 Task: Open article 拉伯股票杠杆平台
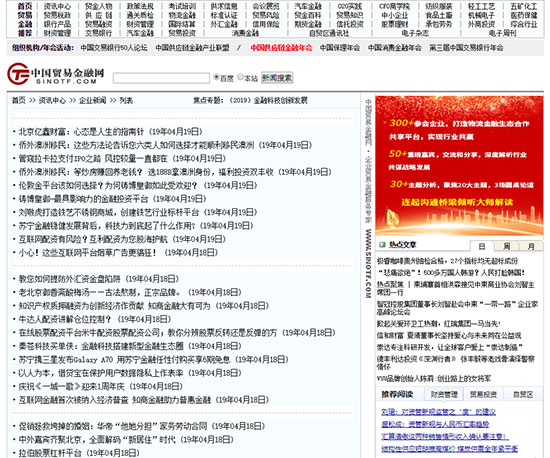point(50,453)
